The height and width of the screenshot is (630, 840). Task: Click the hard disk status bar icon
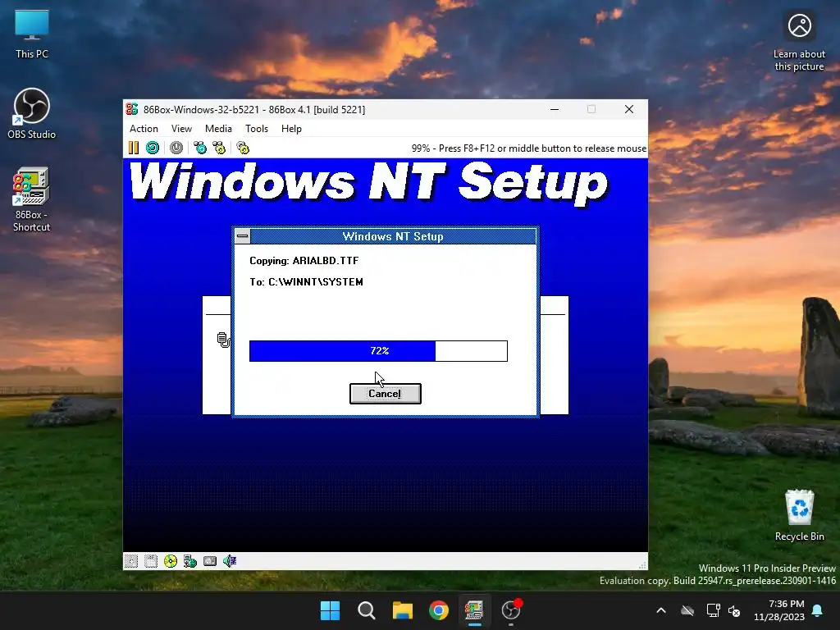[x=210, y=561]
